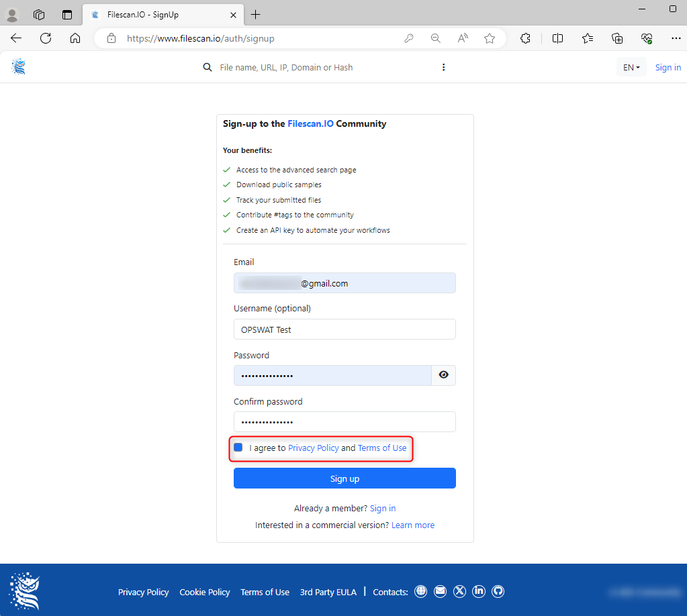Click Sign in next to Already a member
The width and height of the screenshot is (687, 616).
coord(383,508)
